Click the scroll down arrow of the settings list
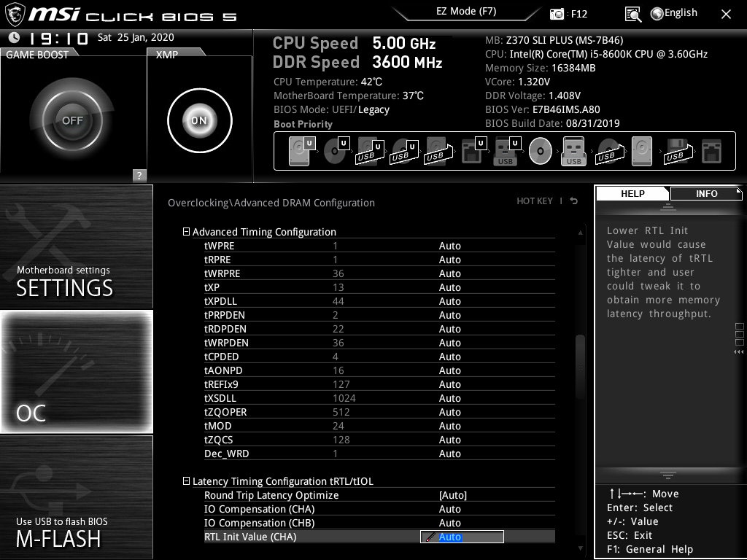 (580, 548)
